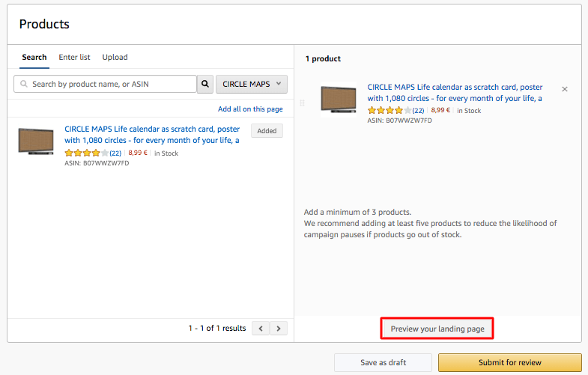Click the magnifier search button

pyautogui.click(x=205, y=84)
